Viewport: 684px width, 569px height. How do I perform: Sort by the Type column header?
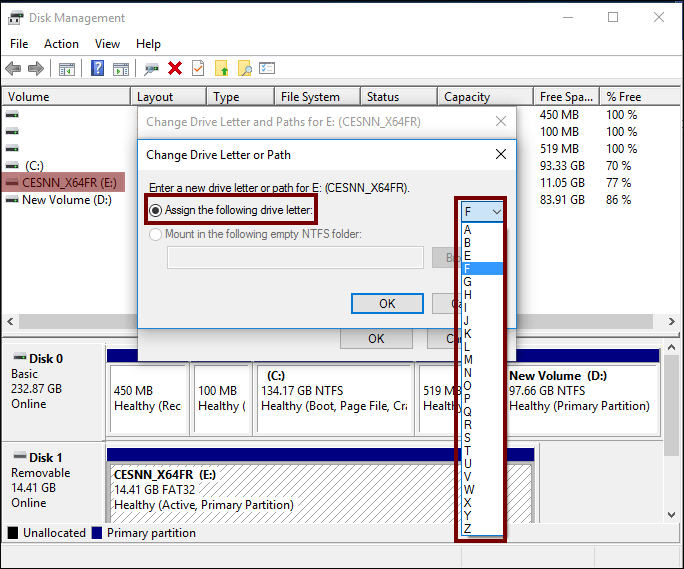pyautogui.click(x=241, y=96)
